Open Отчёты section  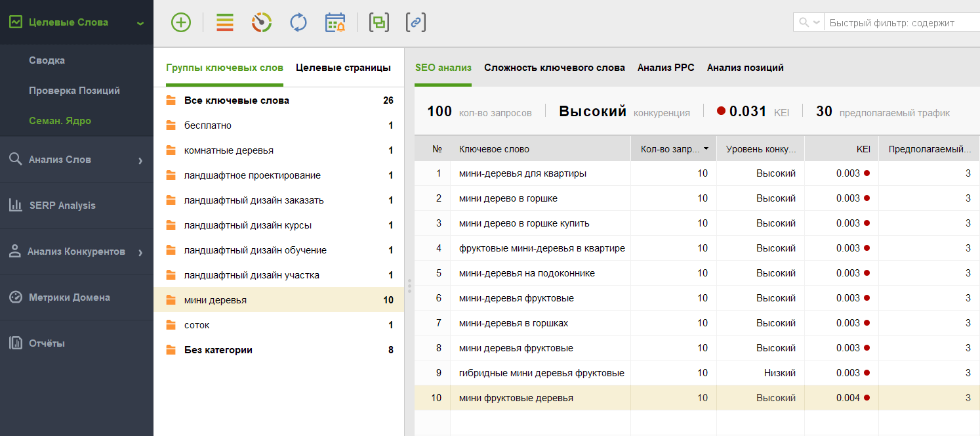[x=77, y=343]
